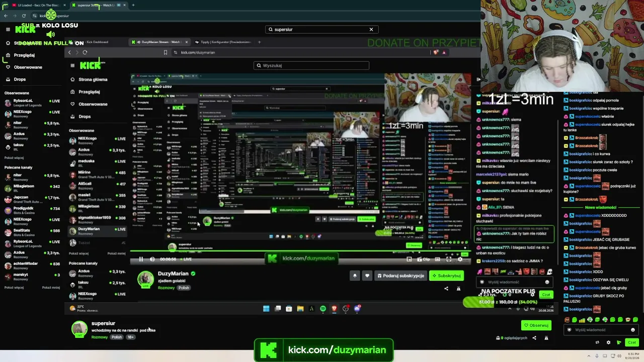The width and height of the screenshot is (644, 362).
Task: Report the supersiur stream
Action: pos(546,338)
